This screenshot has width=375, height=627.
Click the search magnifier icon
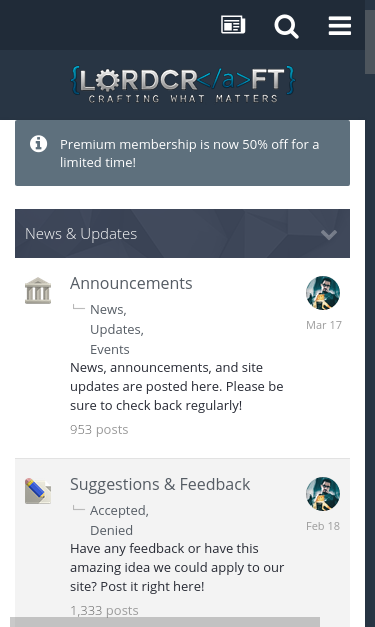[x=286, y=26]
